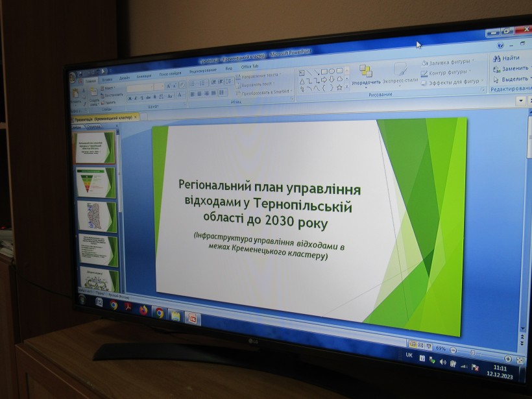Open the Показ слайдов ribbon tab
Screen dimensions: 532x399
tap(170, 74)
